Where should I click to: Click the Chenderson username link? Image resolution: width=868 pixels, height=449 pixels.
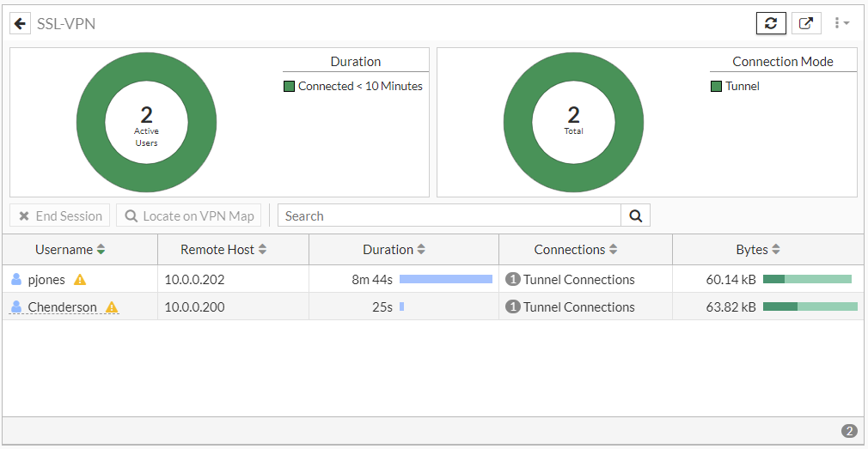click(62, 306)
